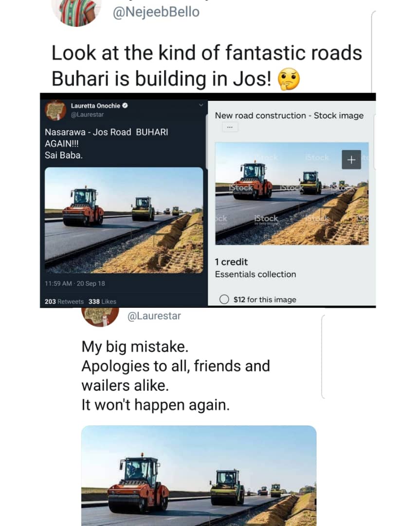420x526 pixels.
Task: Click the Essentials collection label
Action: point(256,274)
